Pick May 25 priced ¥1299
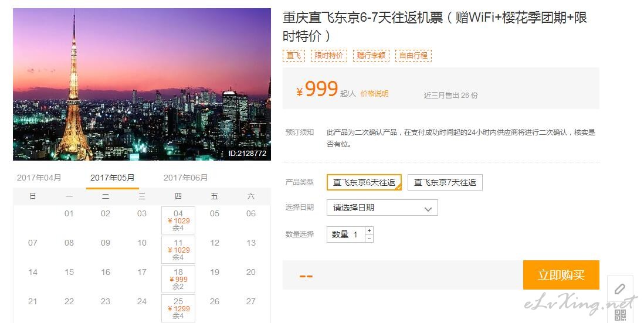The width and height of the screenshot is (644, 323). (x=178, y=308)
